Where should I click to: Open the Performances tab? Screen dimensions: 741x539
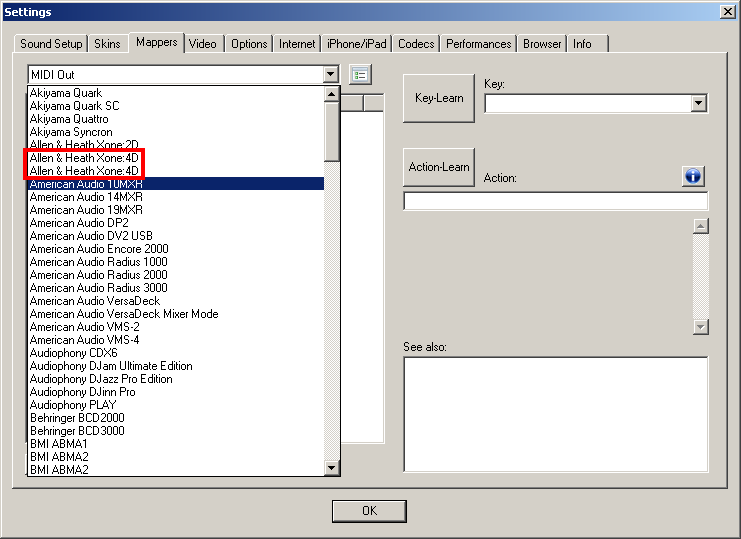478,44
